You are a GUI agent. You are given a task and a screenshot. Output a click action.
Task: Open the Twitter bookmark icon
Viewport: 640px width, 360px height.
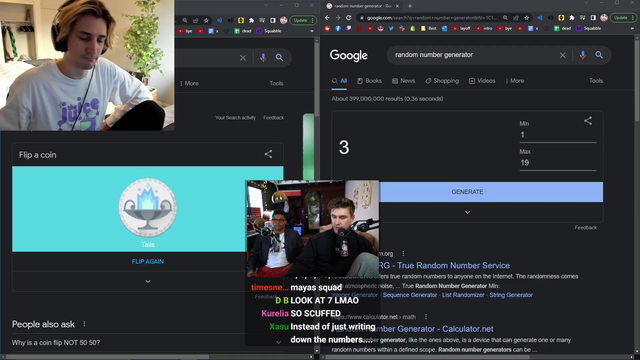[391, 28]
